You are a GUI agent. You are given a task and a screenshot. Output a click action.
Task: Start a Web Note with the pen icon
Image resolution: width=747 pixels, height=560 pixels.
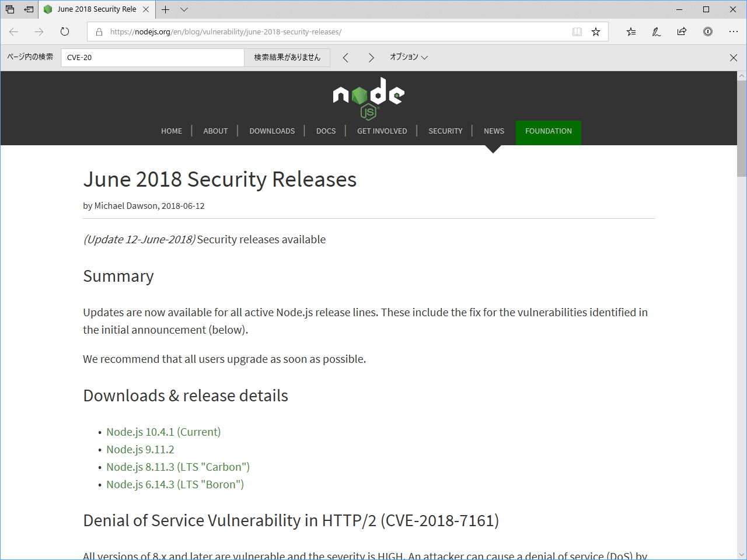tap(656, 32)
